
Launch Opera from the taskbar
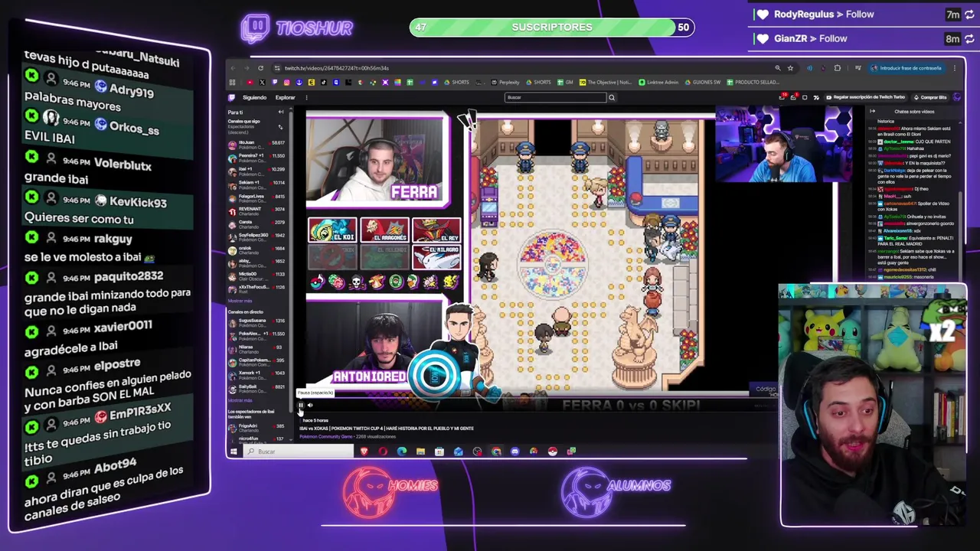tap(383, 452)
